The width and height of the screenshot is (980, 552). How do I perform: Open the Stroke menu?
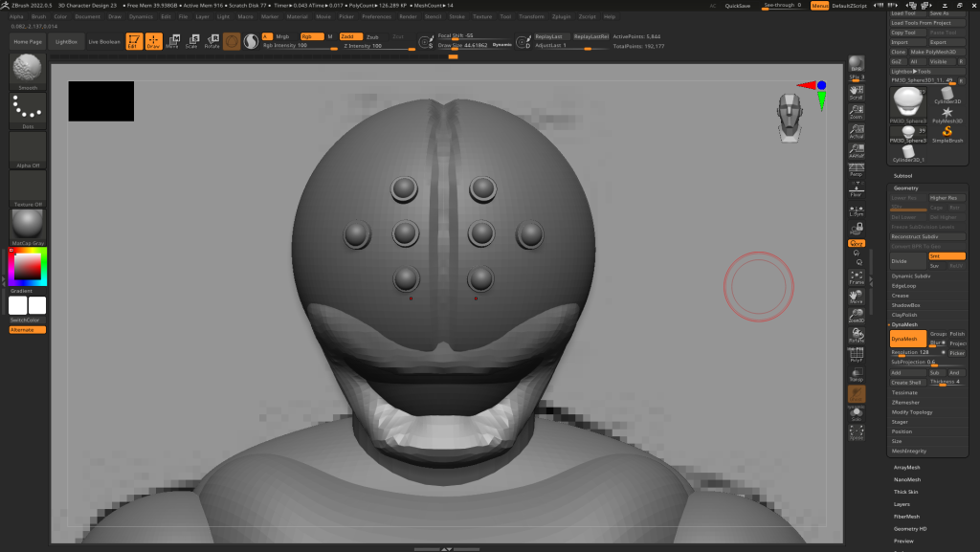[457, 16]
